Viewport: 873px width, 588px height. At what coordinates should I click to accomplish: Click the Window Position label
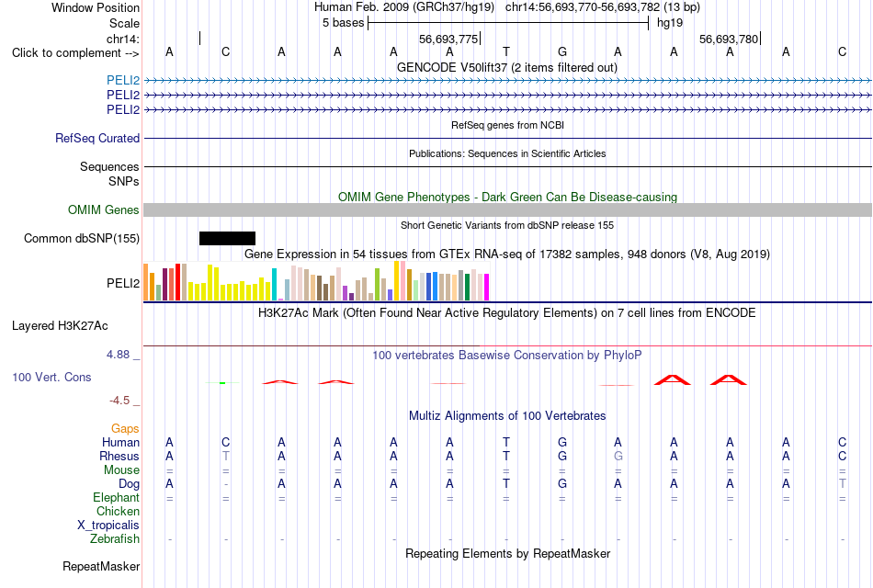96,7
